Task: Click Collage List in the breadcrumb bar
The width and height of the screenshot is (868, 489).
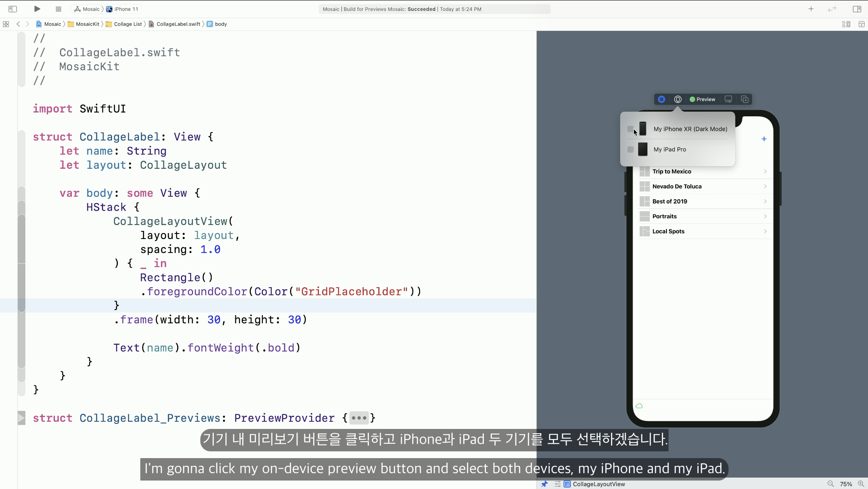Action: point(128,24)
